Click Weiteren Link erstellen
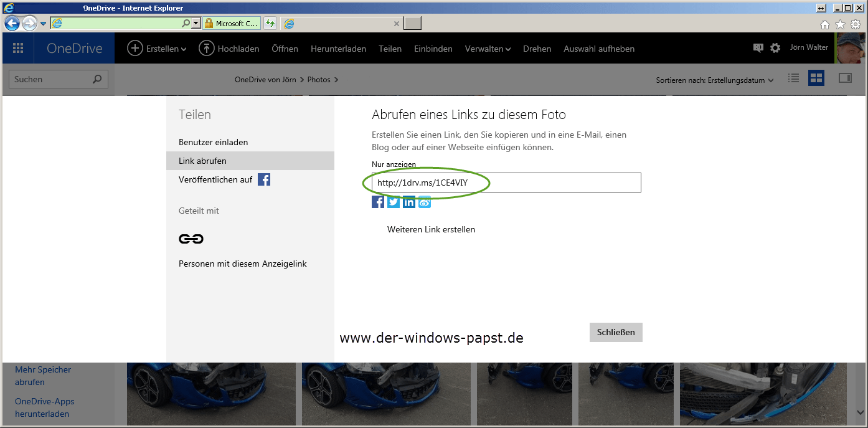868x428 pixels. point(431,229)
